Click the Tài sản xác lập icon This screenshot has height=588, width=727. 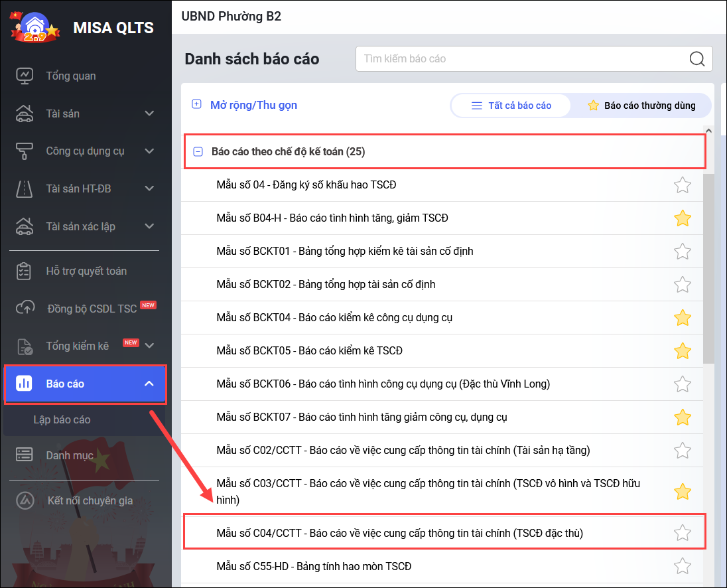(x=24, y=226)
